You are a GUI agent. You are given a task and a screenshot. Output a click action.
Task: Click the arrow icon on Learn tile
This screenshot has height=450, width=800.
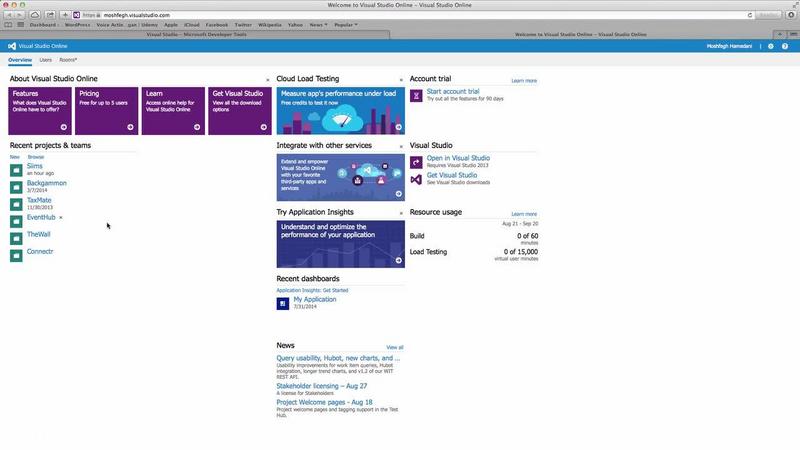[x=197, y=127]
